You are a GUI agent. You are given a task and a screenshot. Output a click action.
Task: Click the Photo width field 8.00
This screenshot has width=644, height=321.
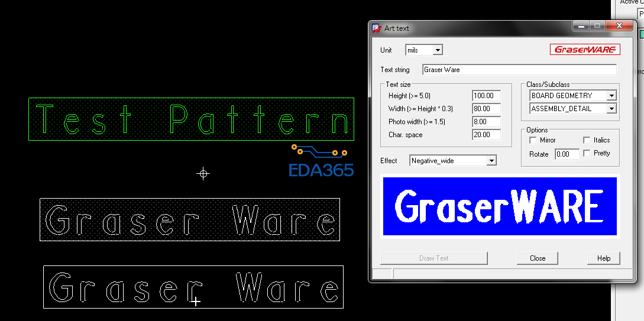486,122
